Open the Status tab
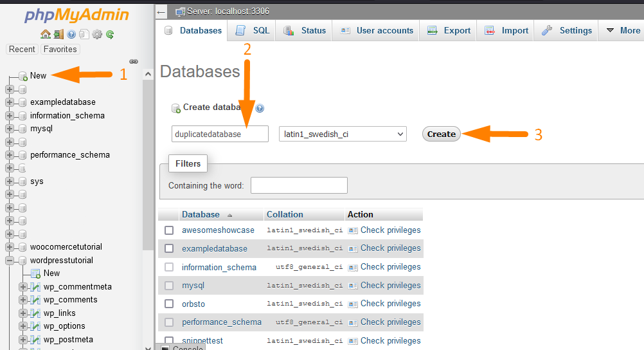The width and height of the screenshot is (644, 350). click(x=304, y=30)
